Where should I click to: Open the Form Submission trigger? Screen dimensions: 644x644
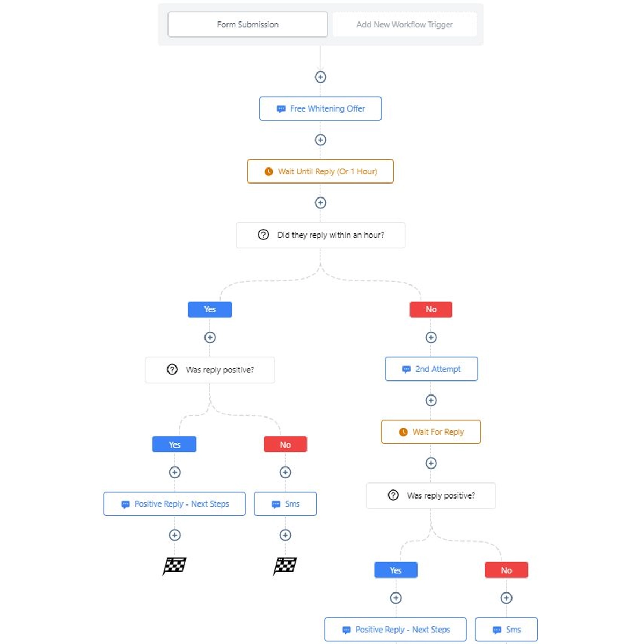point(247,25)
